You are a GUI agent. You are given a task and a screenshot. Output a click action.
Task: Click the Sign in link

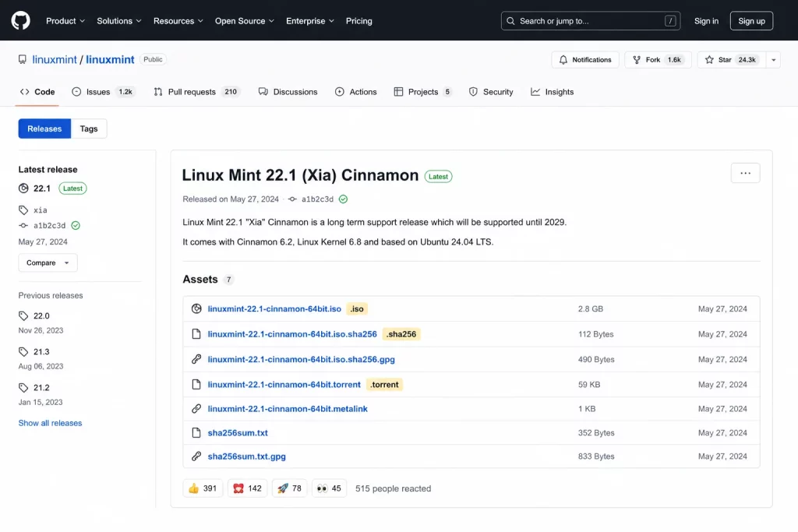click(706, 21)
